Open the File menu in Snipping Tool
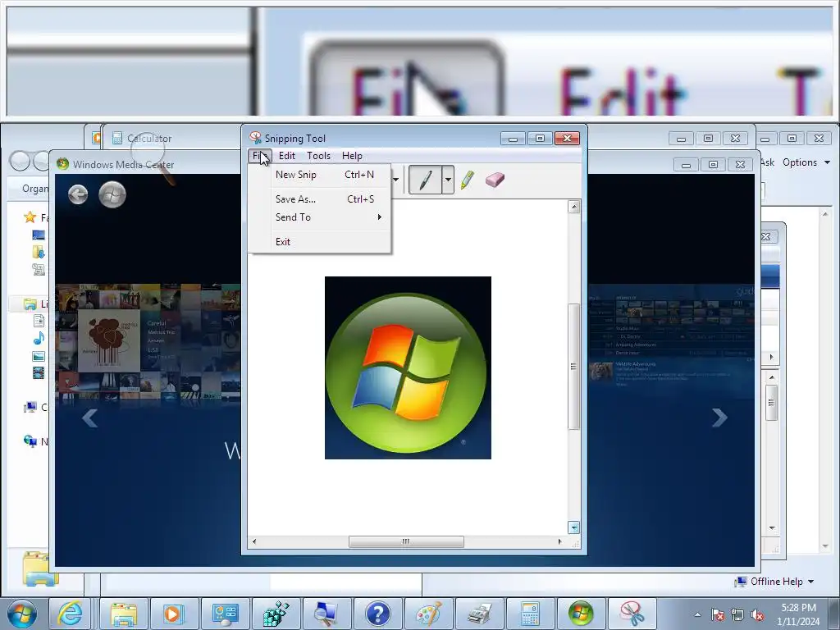This screenshot has width=840, height=630. tap(260, 155)
